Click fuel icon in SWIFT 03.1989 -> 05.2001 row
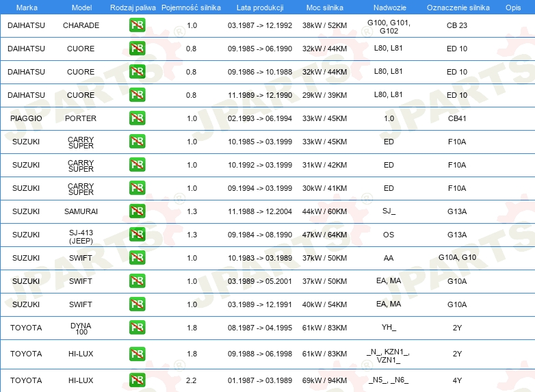Viewport: 535px width, 392px height. pyautogui.click(x=137, y=280)
